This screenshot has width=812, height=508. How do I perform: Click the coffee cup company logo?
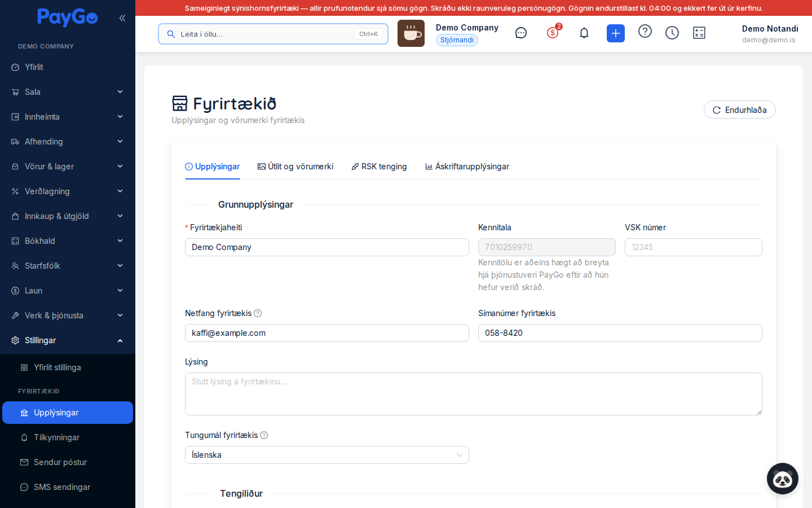411,33
